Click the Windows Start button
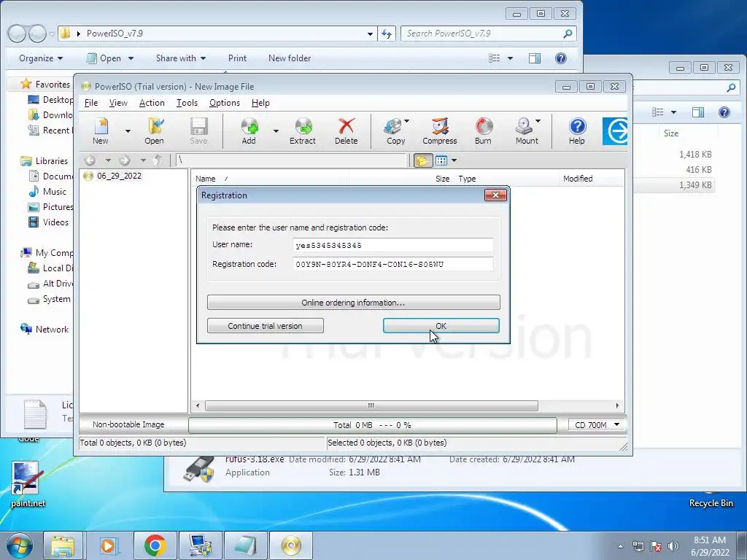This screenshot has width=747, height=560. [19, 545]
